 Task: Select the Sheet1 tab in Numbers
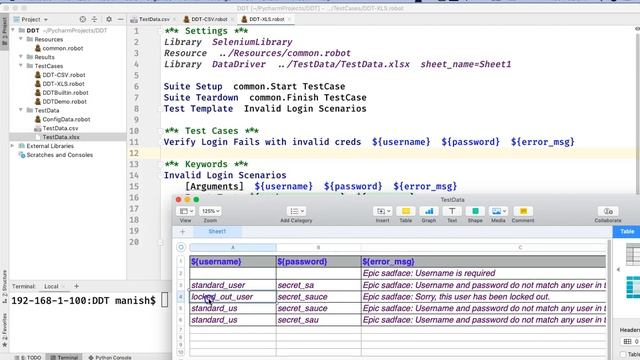click(x=217, y=231)
